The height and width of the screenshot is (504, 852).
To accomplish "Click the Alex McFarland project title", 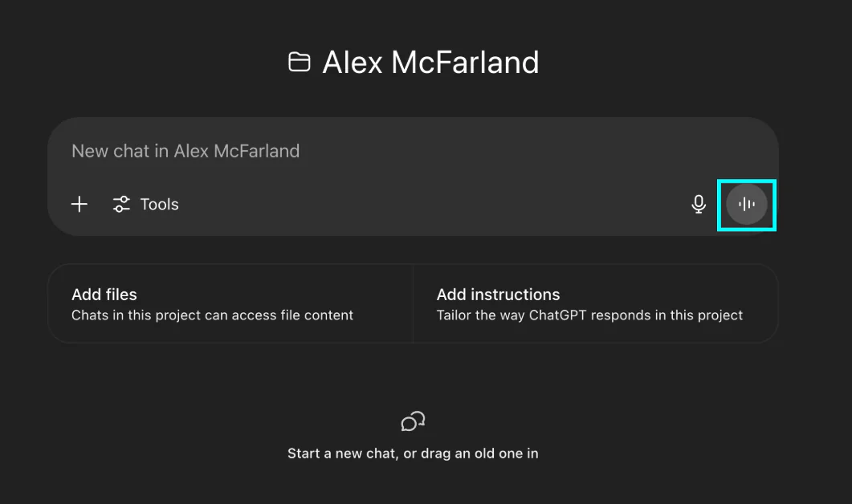I will coord(430,63).
